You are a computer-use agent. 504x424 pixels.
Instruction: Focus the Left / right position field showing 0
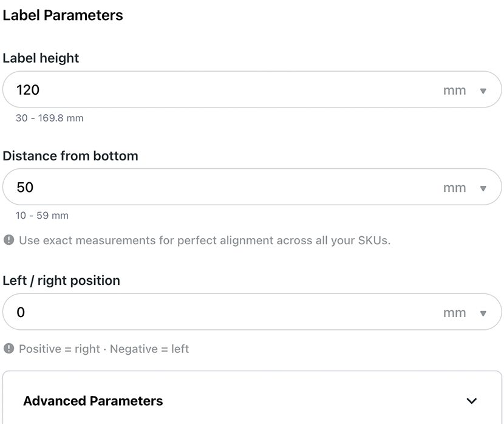coord(213,312)
